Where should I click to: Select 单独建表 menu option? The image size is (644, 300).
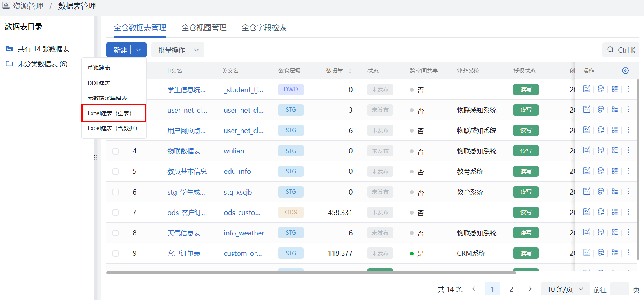click(x=114, y=68)
